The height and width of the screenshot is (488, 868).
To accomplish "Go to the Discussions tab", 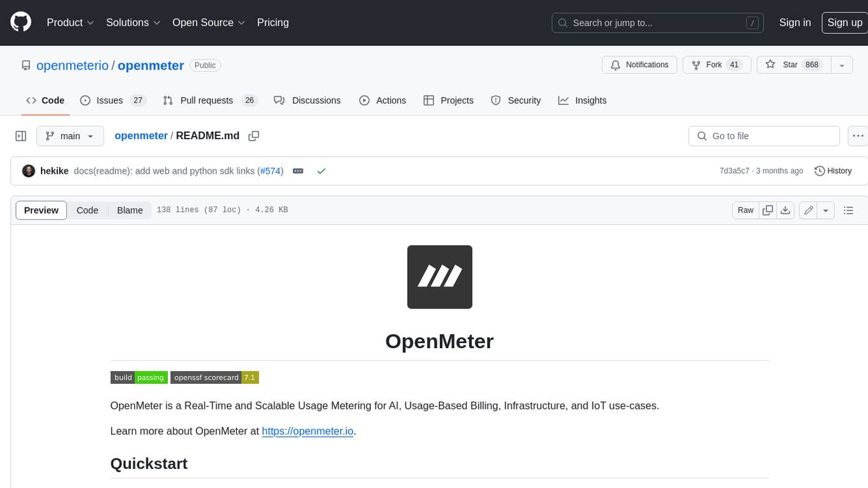I will [x=307, y=100].
